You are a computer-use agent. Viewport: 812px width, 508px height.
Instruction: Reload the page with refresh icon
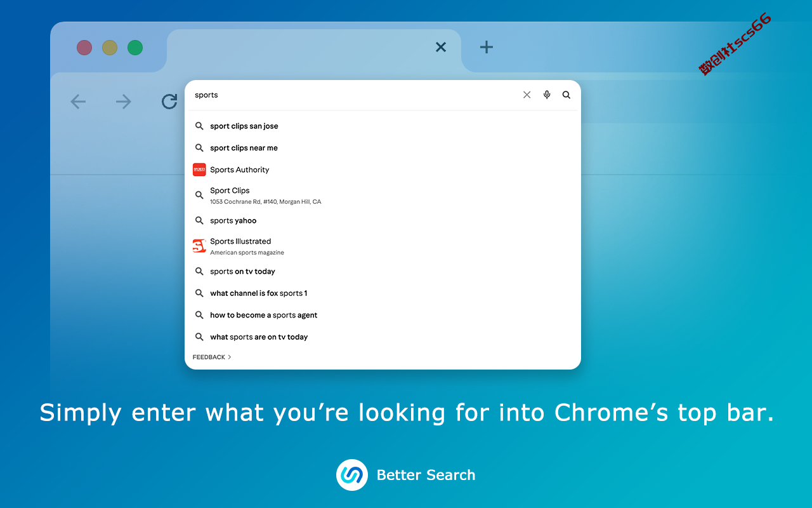pos(169,102)
